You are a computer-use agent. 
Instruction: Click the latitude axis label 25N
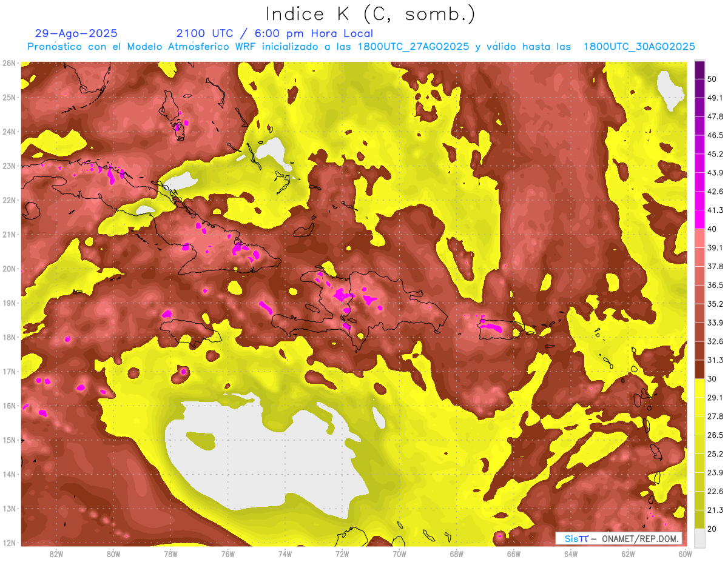(8, 98)
